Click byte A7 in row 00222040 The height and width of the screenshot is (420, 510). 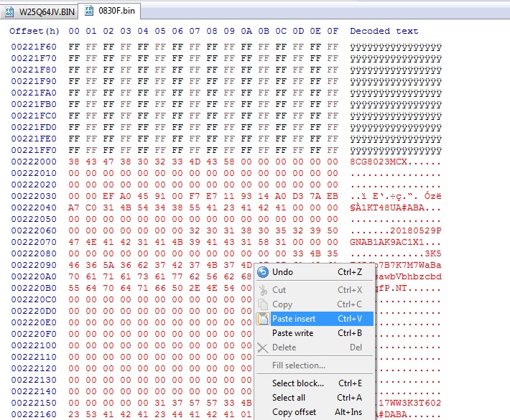74,207
